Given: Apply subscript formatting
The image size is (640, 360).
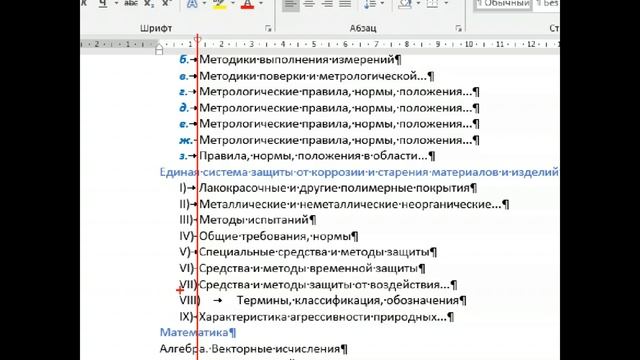Looking at the screenshot, I should (x=149, y=4).
